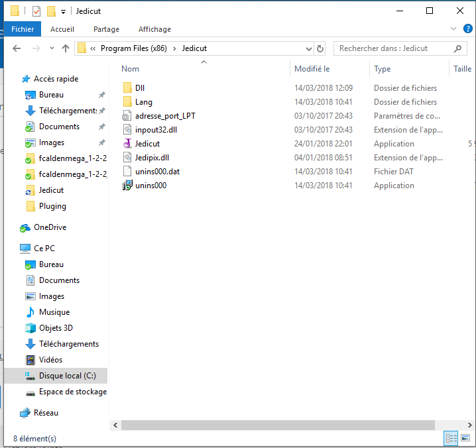476x448 pixels.
Task: Click the Rechercher dans Jedicut search box
Action: 394,48
